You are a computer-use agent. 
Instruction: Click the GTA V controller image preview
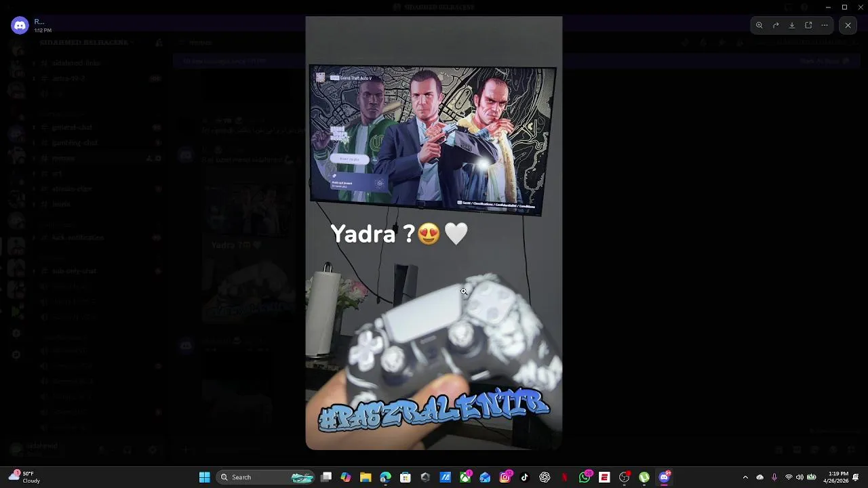click(x=434, y=233)
